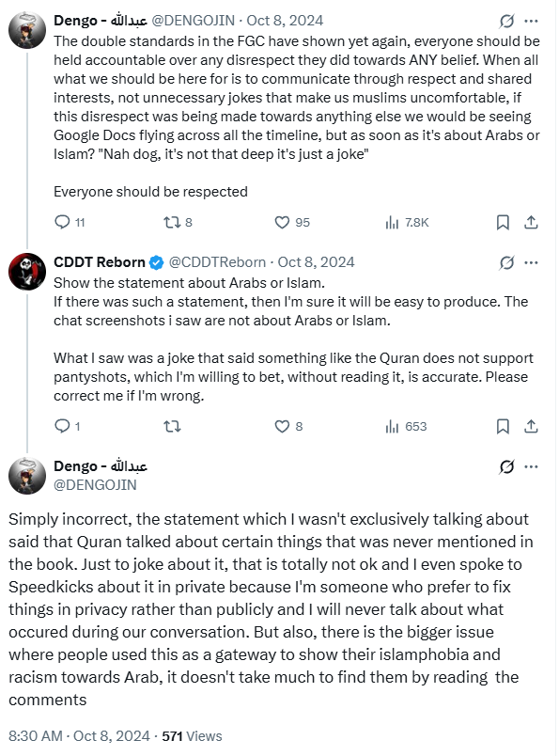The image size is (559, 756).
Task: Bookmark CDDT Reborn's tweet
Action: click(x=503, y=426)
